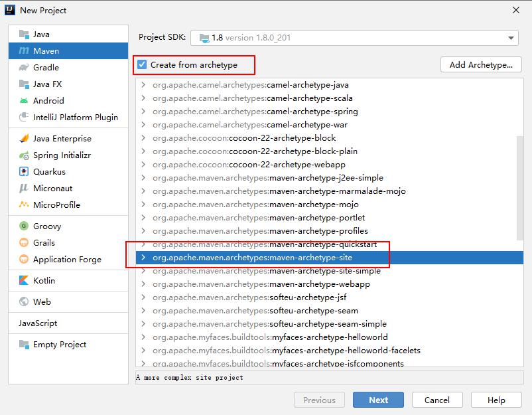532x415 pixels.
Task: Select the maven-archetype-portlet row
Action: pos(330,217)
